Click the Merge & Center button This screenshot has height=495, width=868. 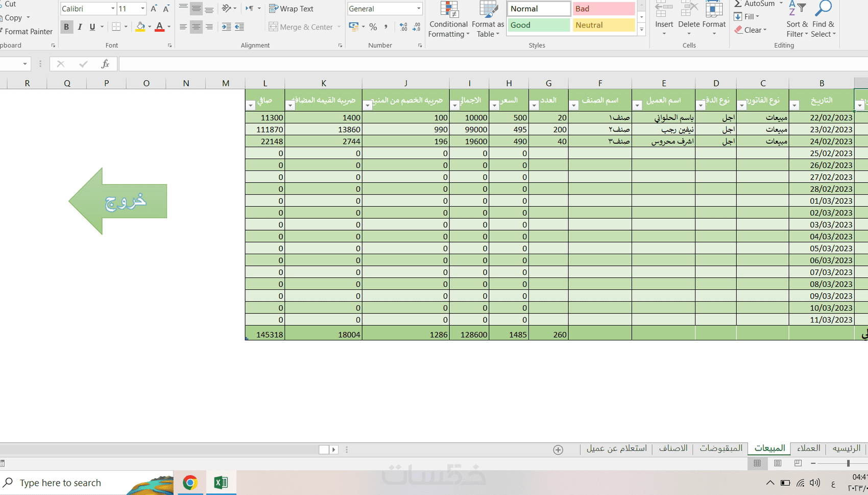(x=301, y=27)
